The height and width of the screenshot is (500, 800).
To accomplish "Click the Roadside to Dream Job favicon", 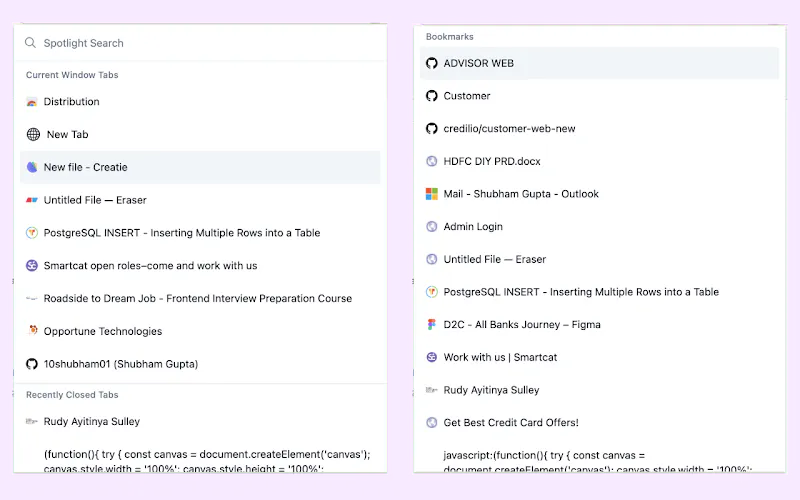I will 32,298.
